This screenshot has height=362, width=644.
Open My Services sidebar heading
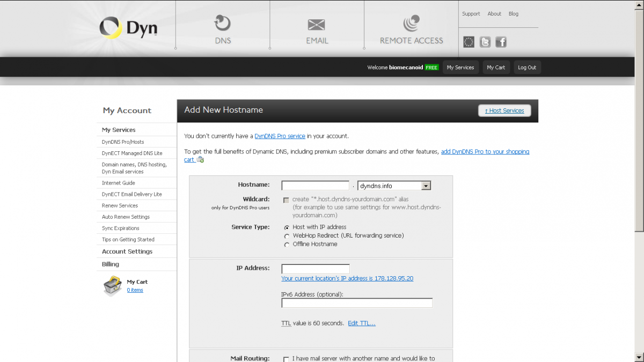click(x=119, y=130)
